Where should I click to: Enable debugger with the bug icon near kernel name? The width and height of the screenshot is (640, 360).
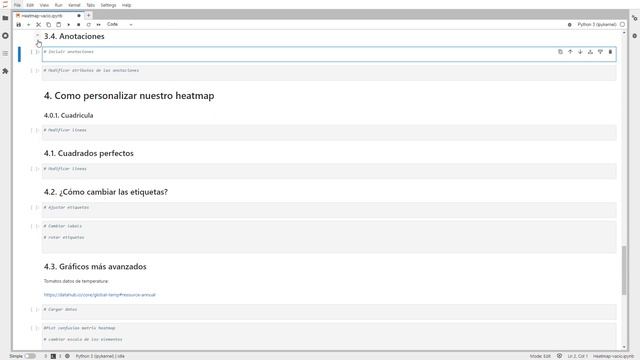tap(570, 24)
